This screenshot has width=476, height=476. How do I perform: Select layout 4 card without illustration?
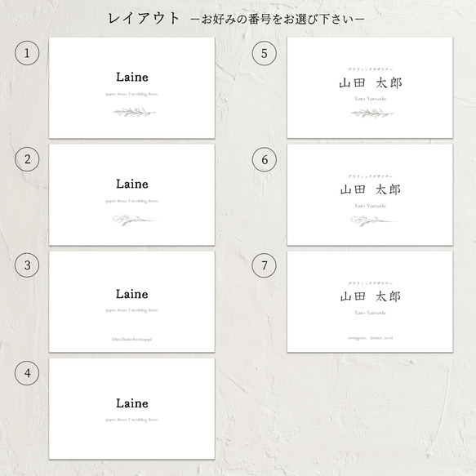(x=131, y=408)
